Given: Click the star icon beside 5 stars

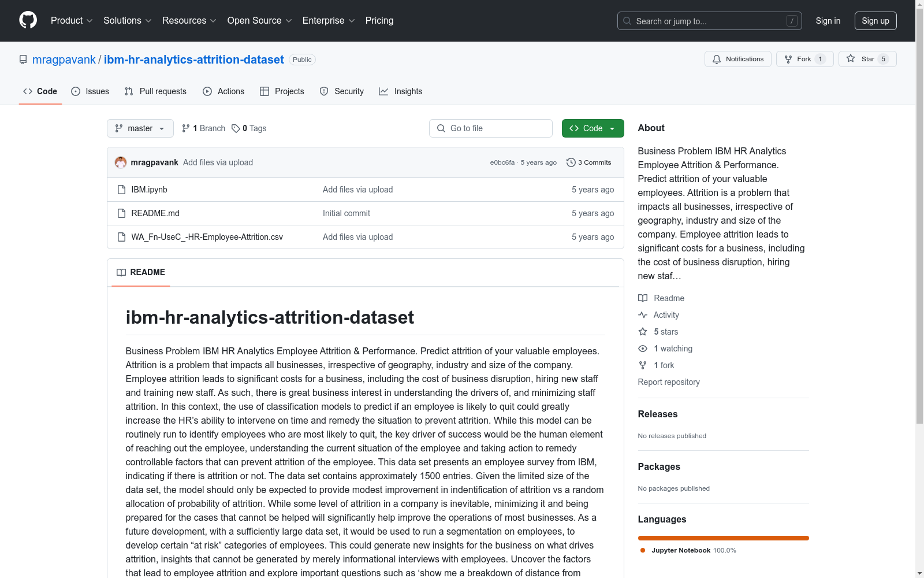Looking at the screenshot, I should pos(643,332).
